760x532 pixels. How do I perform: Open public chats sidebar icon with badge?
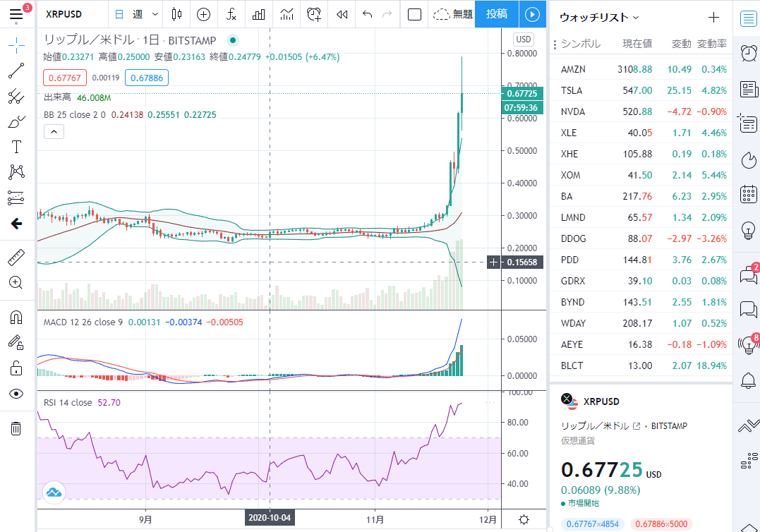pos(749,275)
